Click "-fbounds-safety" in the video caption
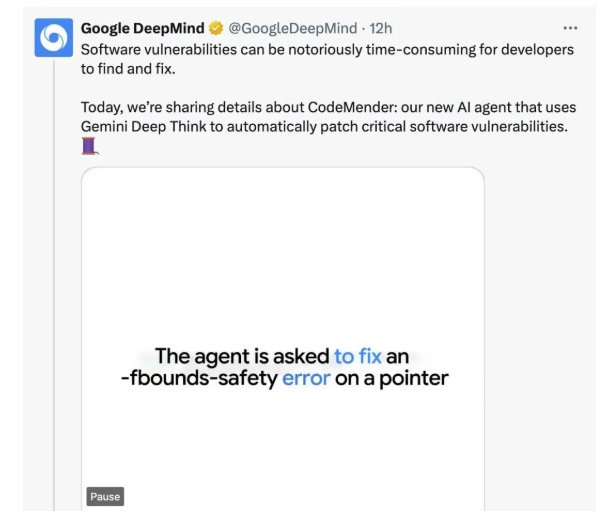The width and height of the screenshot is (615, 524). point(197,378)
